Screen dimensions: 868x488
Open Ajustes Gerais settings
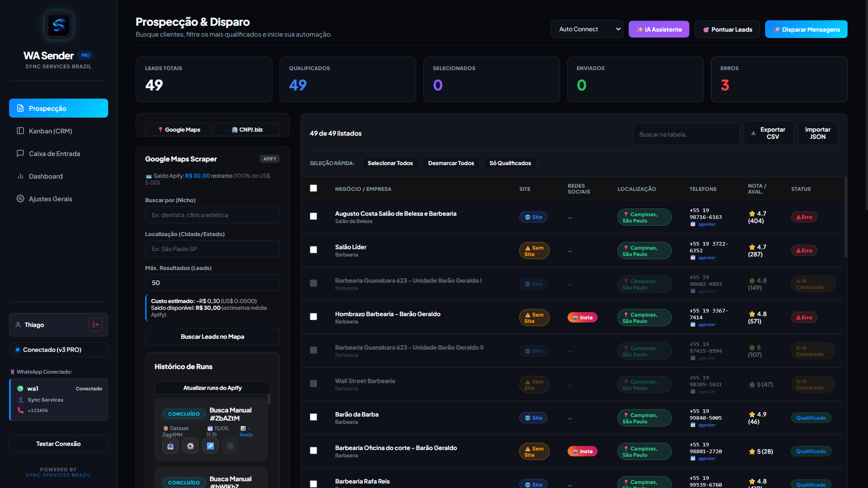[59, 199]
